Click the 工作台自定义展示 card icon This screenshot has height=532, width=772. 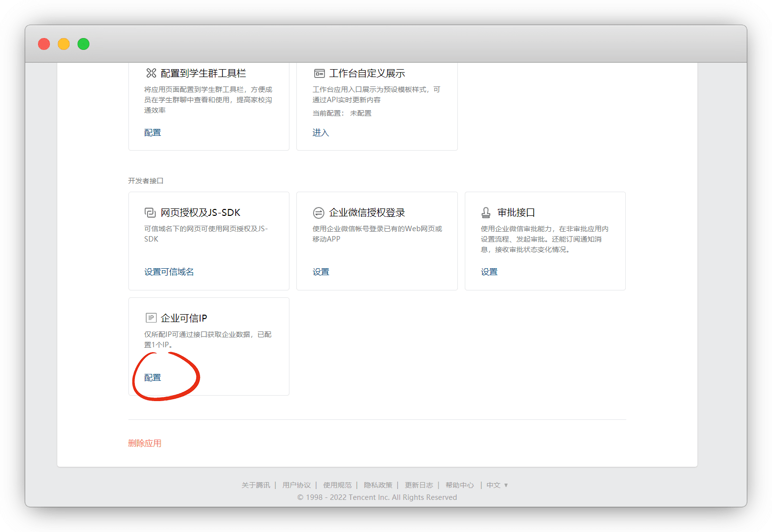pyautogui.click(x=319, y=74)
